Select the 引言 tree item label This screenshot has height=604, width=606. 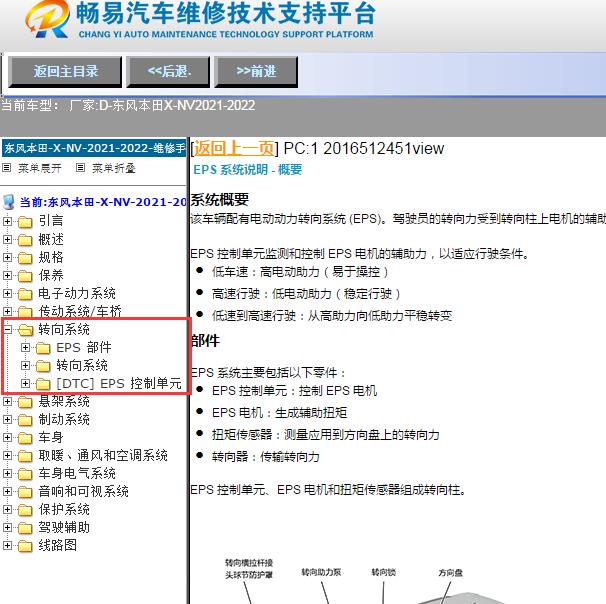pyautogui.click(x=51, y=221)
